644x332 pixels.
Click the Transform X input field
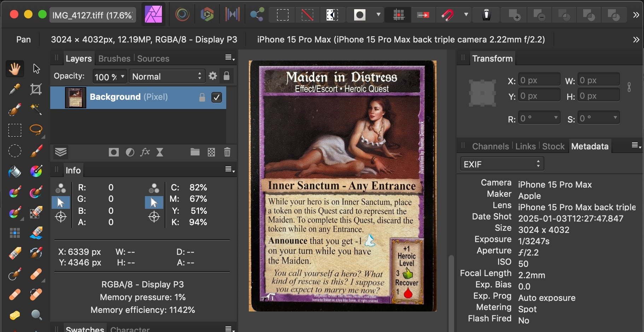pos(539,80)
